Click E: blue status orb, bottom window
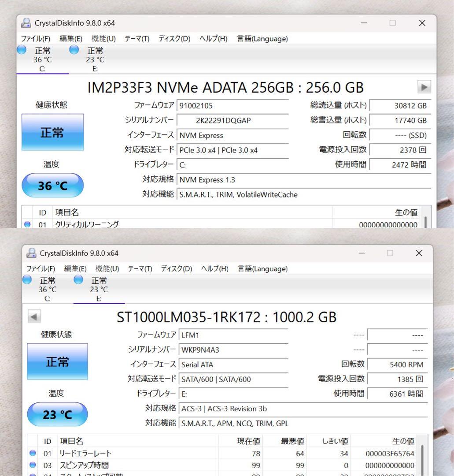This screenshot has width=454, height=476. [78, 279]
